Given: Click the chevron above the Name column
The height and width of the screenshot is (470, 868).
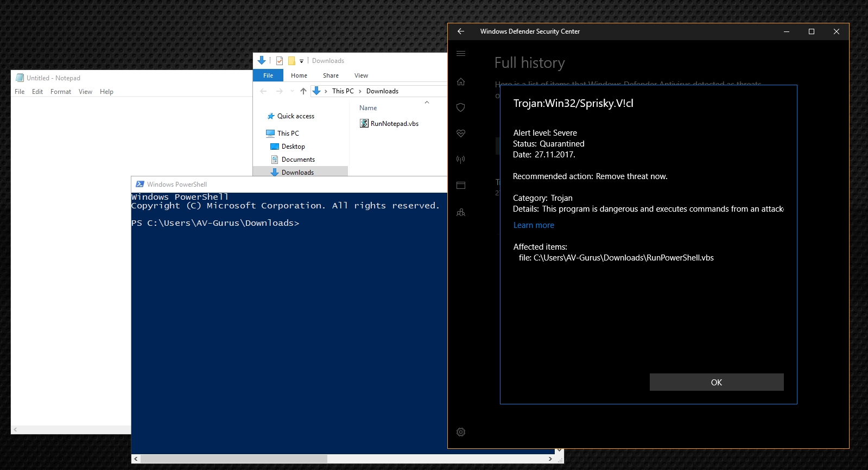Looking at the screenshot, I should [427, 102].
